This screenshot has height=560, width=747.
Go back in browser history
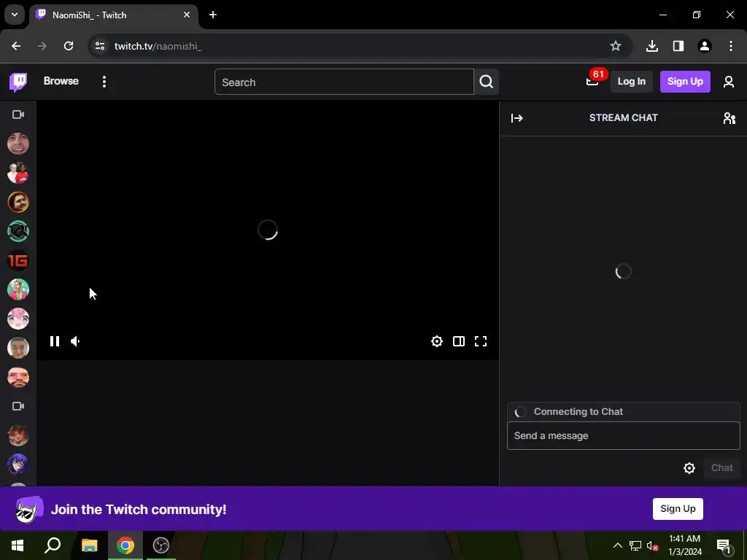click(x=16, y=46)
